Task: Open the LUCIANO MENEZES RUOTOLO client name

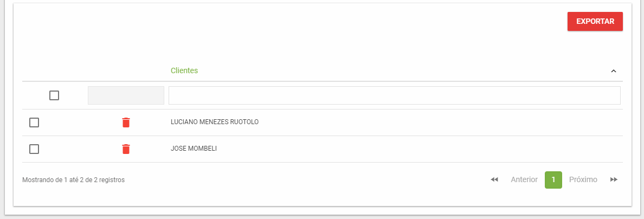Action: point(214,122)
